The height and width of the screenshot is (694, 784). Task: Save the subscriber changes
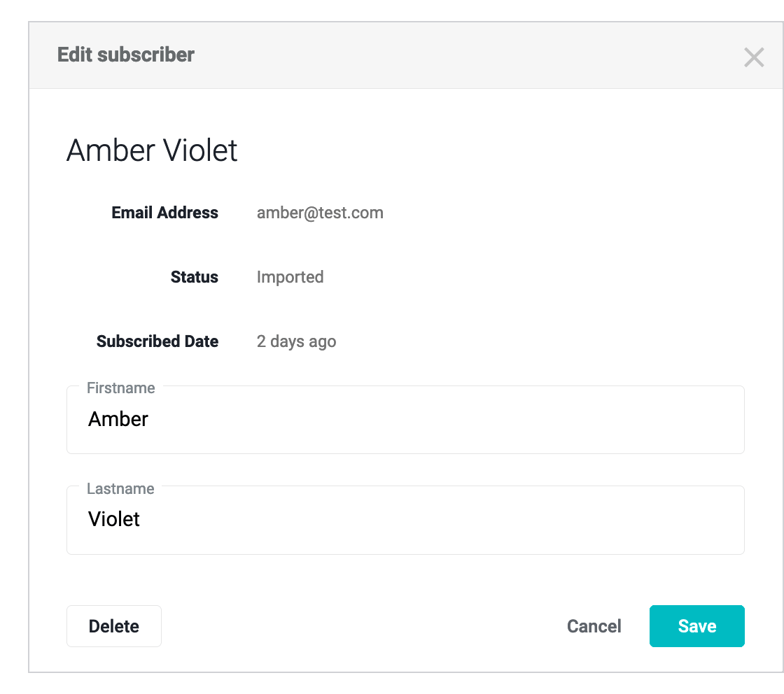pos(696,626)
